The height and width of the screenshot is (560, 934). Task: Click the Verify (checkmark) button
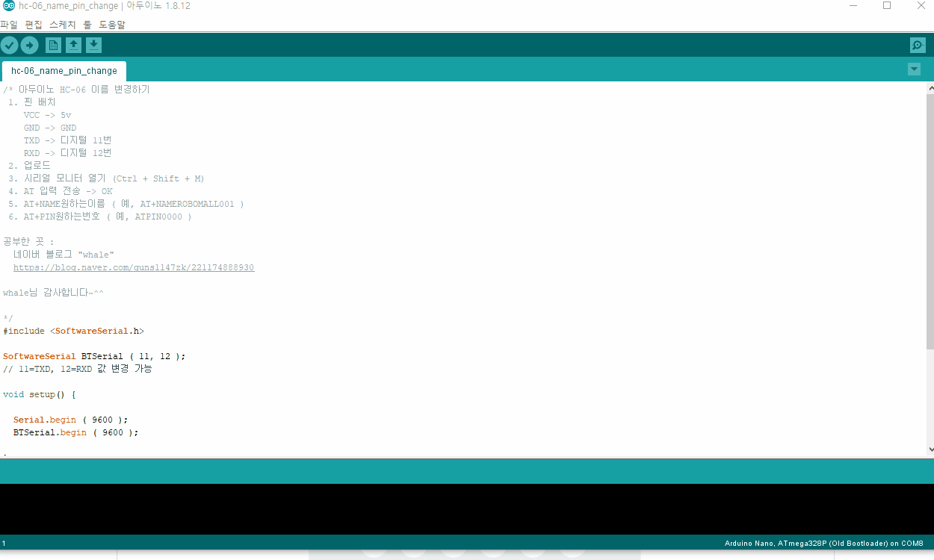9,46
